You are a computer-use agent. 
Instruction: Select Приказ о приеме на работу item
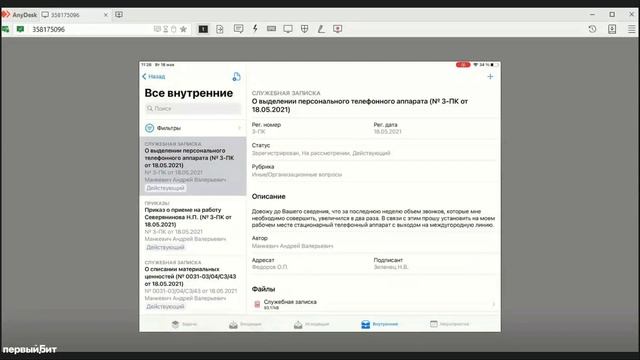point(193,225)
